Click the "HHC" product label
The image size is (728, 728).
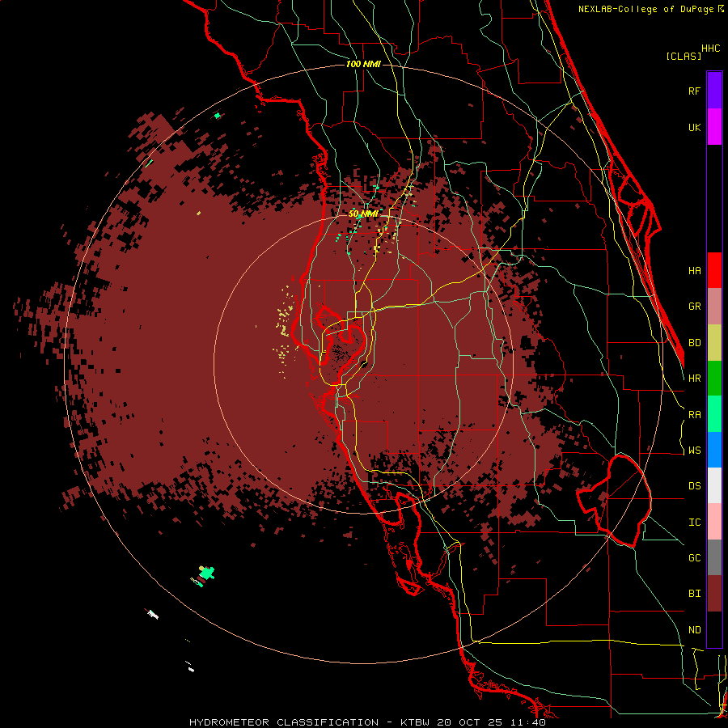pos(711,49)
